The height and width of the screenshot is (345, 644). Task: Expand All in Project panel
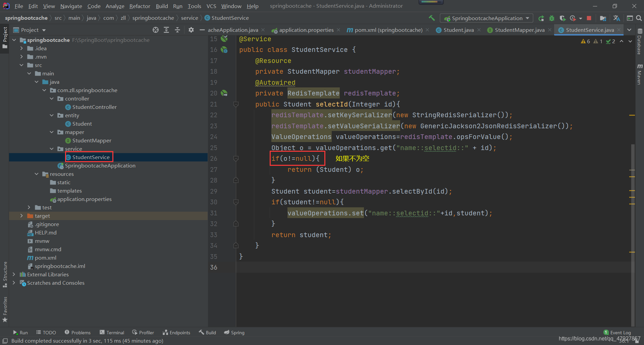tap(166, 30)
